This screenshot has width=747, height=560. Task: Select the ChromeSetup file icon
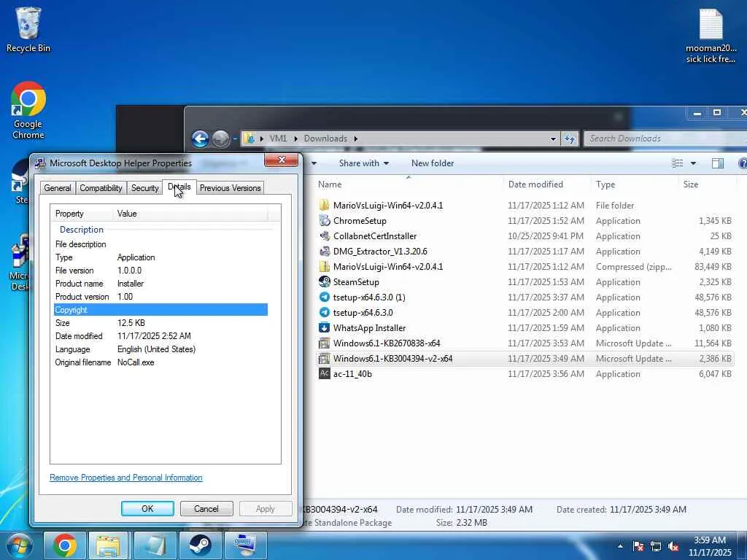[325, 220]
